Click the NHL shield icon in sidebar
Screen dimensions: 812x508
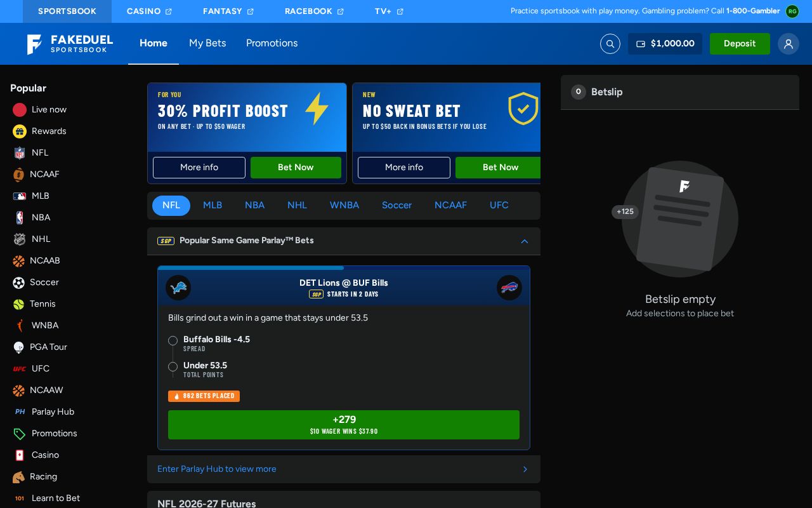pos(20,239)
